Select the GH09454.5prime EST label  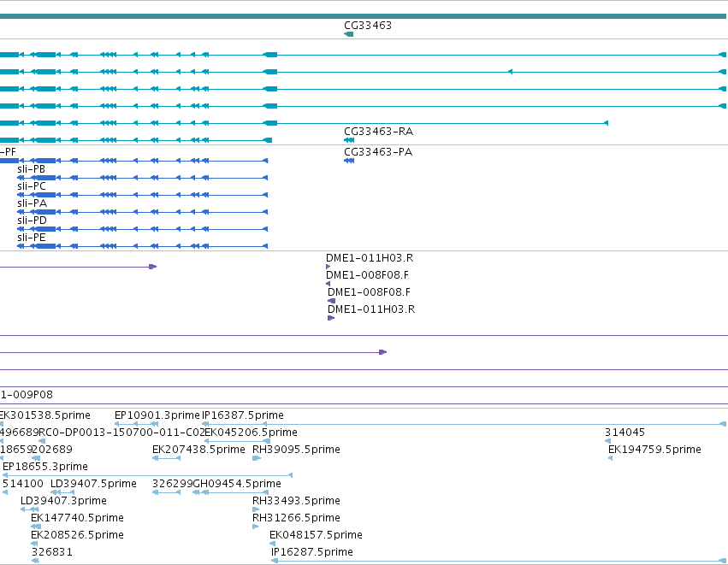(237, 484)
